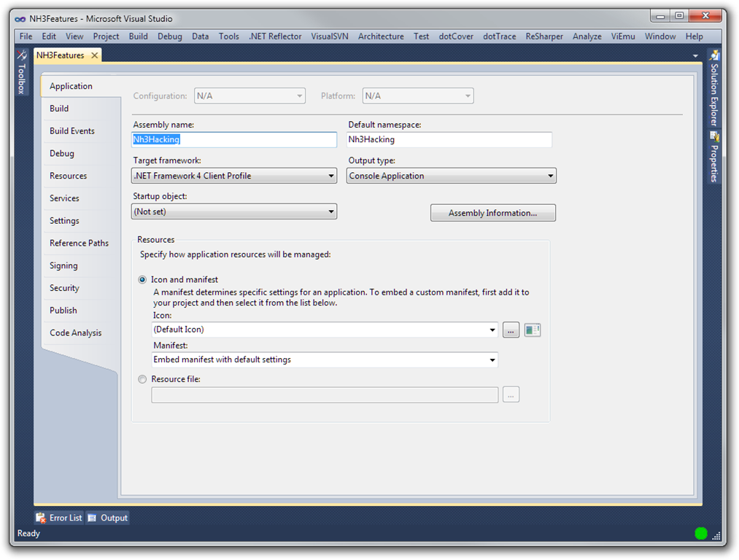Click the icon preview image button
This screenshot has width=739, height=560.
click(532, 330)
